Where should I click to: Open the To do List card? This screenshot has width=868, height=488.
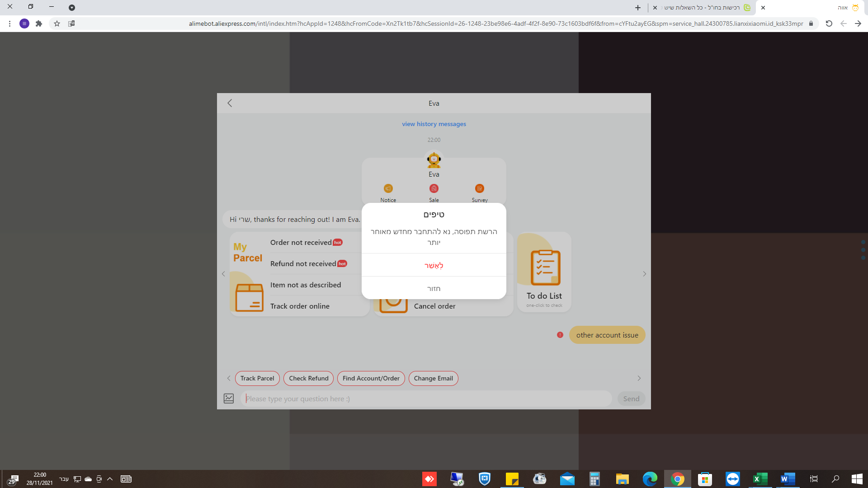pyautogui.click(x=544, y=272)
